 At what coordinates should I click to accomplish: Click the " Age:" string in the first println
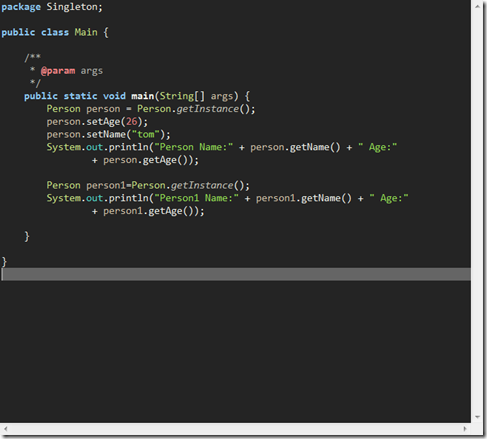[378, 147]
